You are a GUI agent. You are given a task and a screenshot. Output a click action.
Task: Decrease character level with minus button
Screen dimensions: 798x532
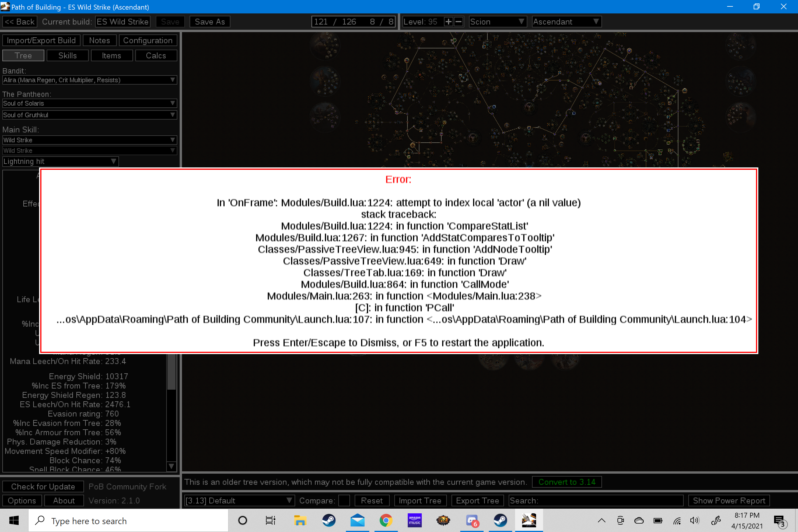coord(459,22)
